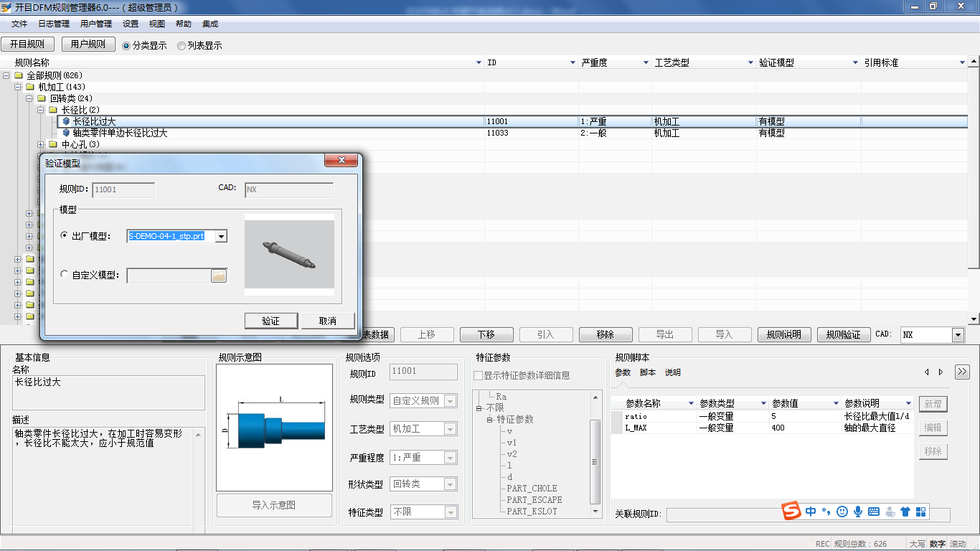Click the folder browse icon beside 自定义模型

[x=218, y=275]
